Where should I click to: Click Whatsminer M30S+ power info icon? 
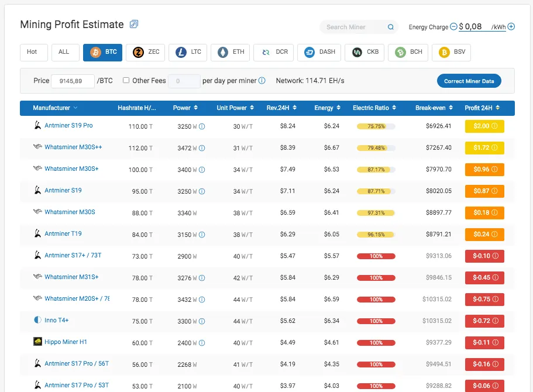coord(202,170)
